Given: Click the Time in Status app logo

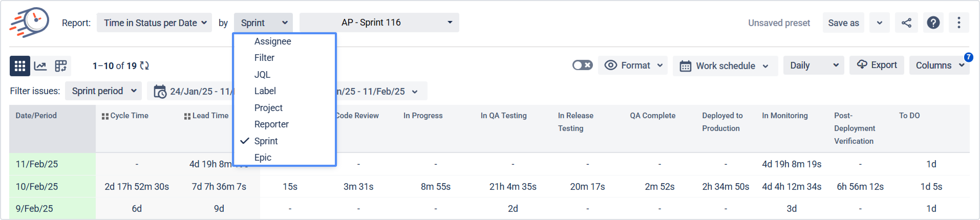Looking at the screenshot, I should point(29,22).
